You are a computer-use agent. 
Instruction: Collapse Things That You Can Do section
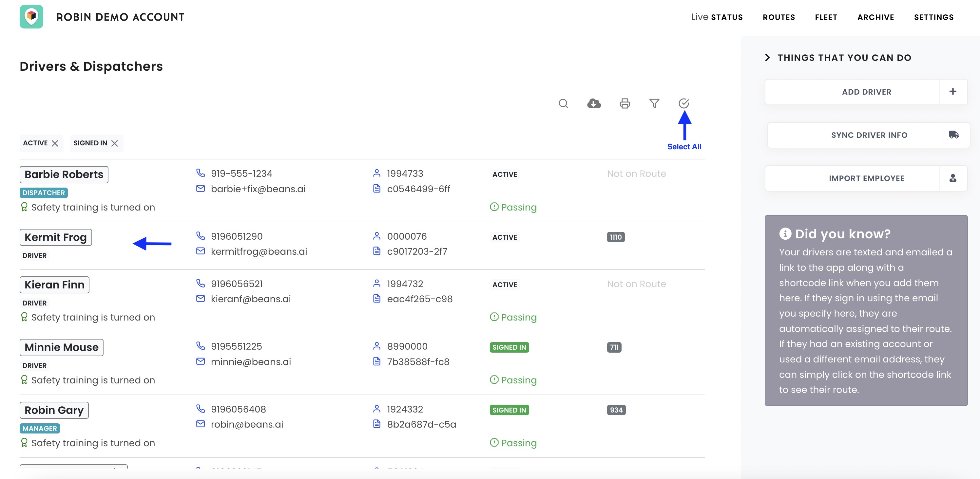click(767, 58)
